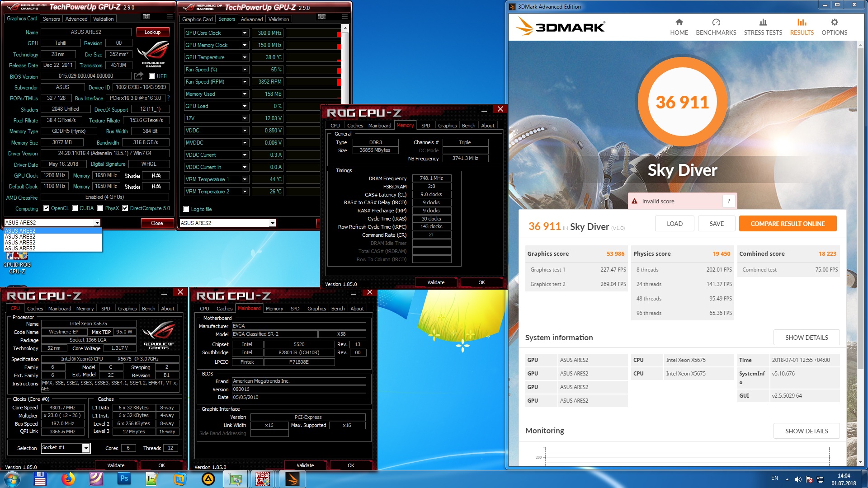The image size is (868, 488).
Task: Open Validation tab in first GPU-Z window
Action: [x=103, y=19]
